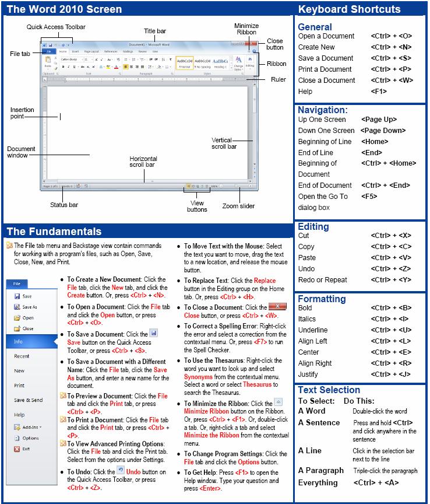Click Exit in the Backstage menu
The width and height of the screenshot is (430, 504).
[x=22, y=449]
